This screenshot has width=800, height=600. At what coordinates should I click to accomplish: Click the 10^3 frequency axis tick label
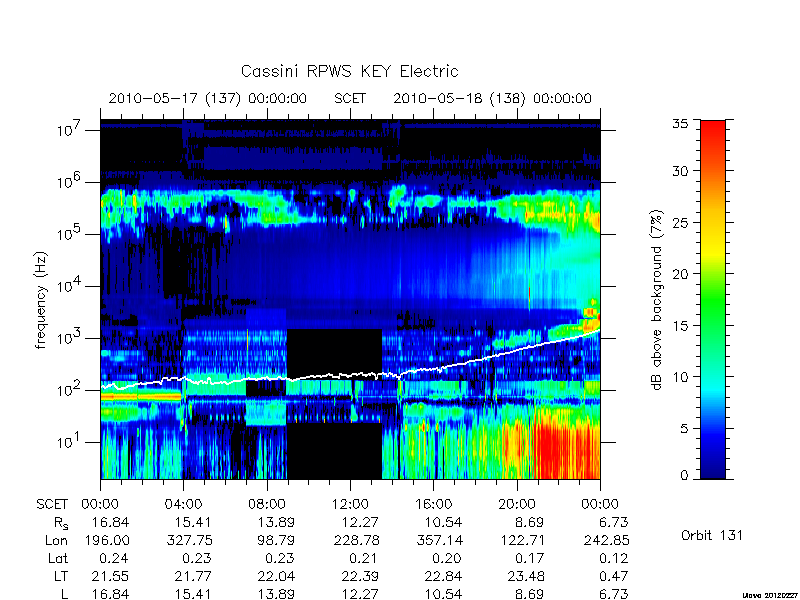[69, 337]
